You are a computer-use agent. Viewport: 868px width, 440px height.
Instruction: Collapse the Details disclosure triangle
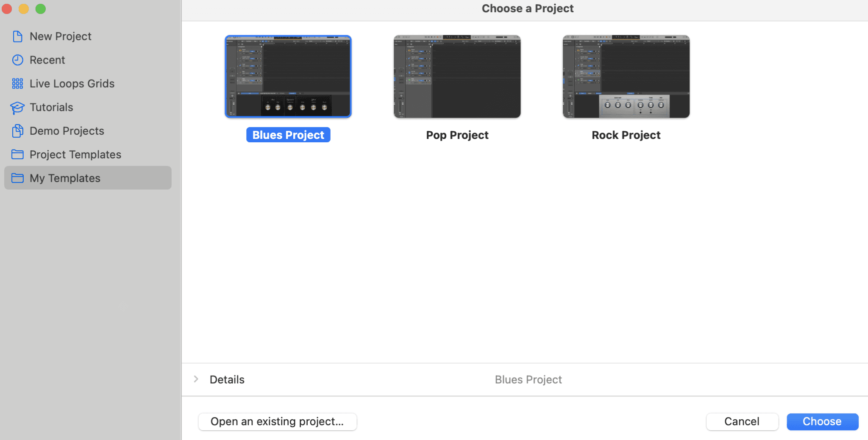196,379
